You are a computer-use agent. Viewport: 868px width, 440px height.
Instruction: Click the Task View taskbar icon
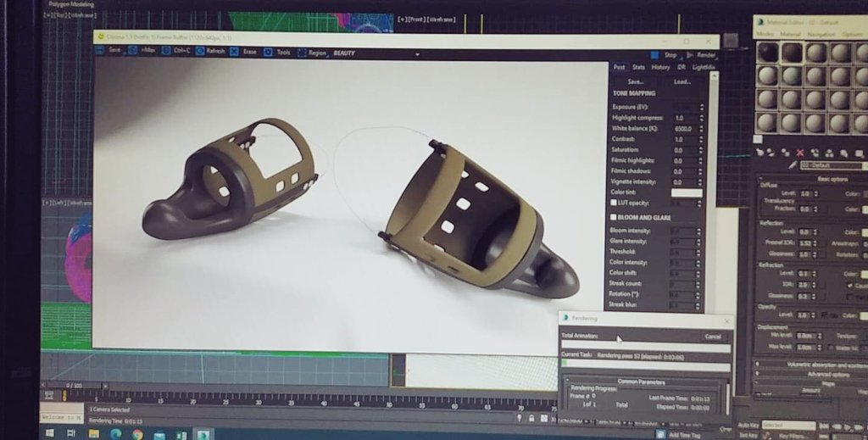(71, 433)
